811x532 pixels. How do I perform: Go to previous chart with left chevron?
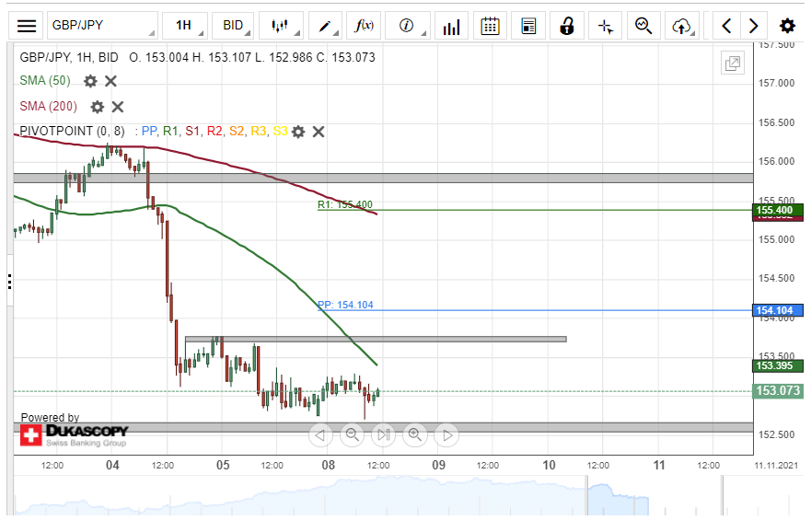coord(726,26)
